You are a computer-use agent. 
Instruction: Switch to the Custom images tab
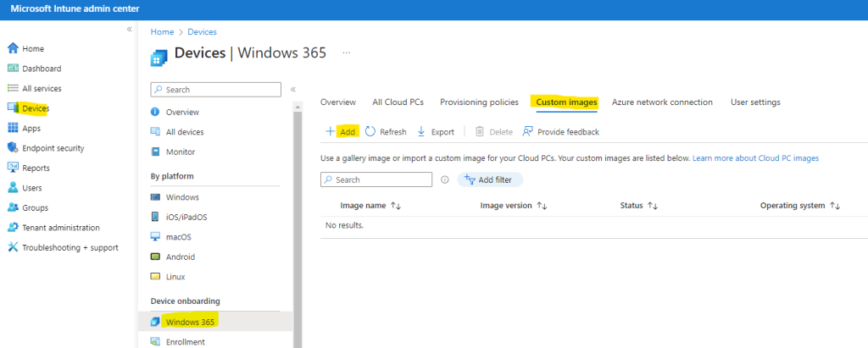point(567,102)
